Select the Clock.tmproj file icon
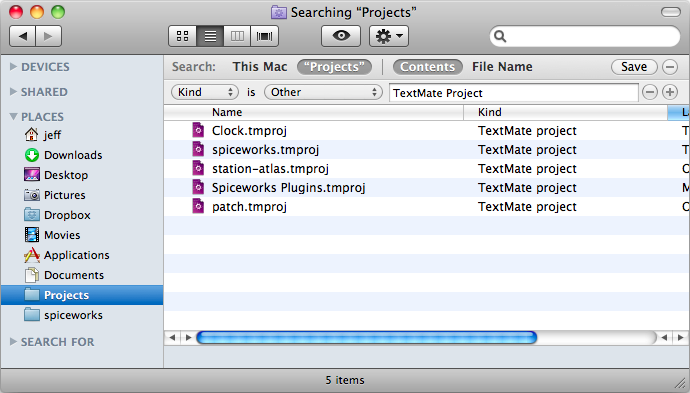Viewport: 690px width, 393px height. pyautogui.click(x=198, y=130)
